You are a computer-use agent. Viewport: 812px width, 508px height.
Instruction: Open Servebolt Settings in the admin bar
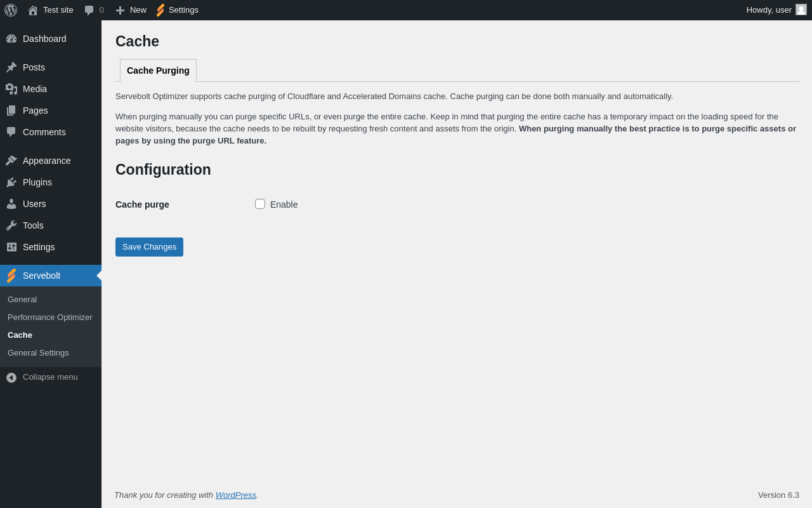click(x=178, y=10)
